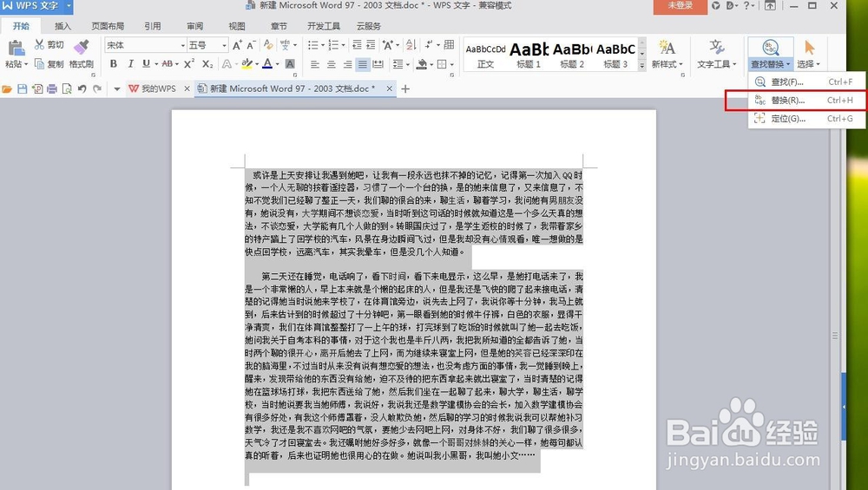
Task: Click the clear formatting eraser icon
Action: coord(268,45)
